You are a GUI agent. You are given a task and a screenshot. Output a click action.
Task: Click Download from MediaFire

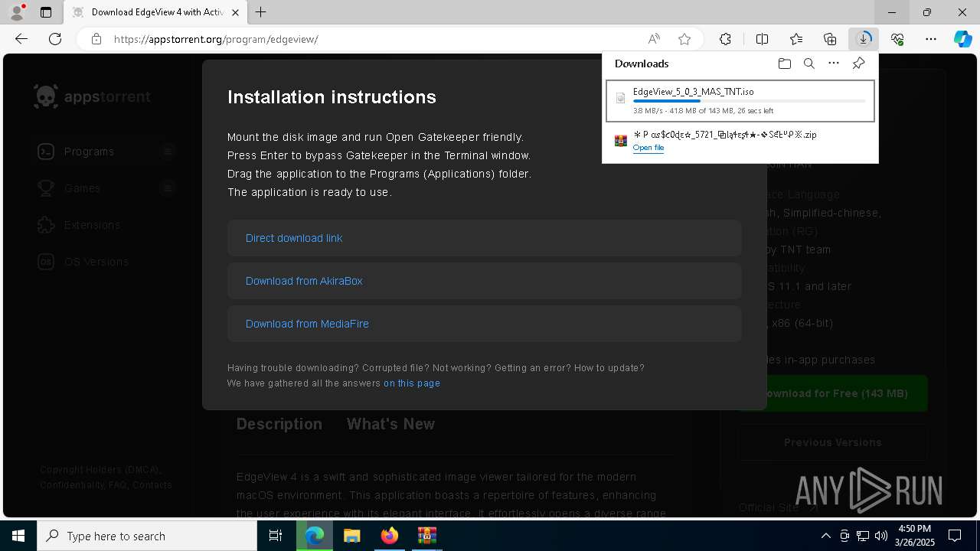[307, 324]
